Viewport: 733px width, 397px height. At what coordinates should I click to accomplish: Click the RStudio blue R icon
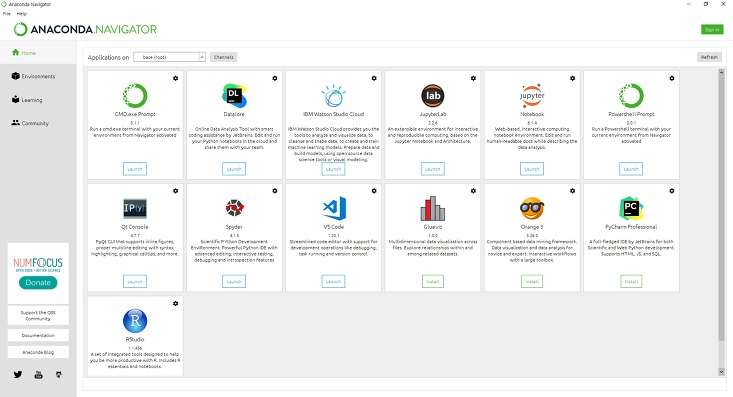click(x=135, y=321)
